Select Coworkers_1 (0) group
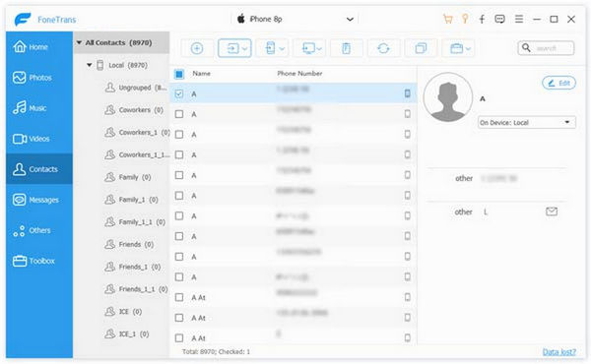Viewport: 591px width, 364px height. click(x=137, y=133)
